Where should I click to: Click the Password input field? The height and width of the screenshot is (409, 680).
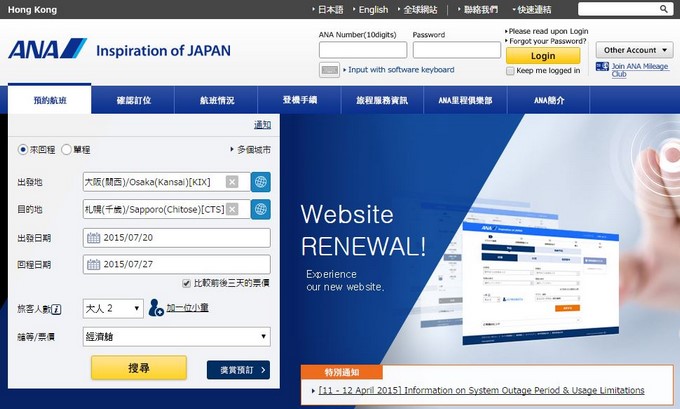click(x=456, y=50)
